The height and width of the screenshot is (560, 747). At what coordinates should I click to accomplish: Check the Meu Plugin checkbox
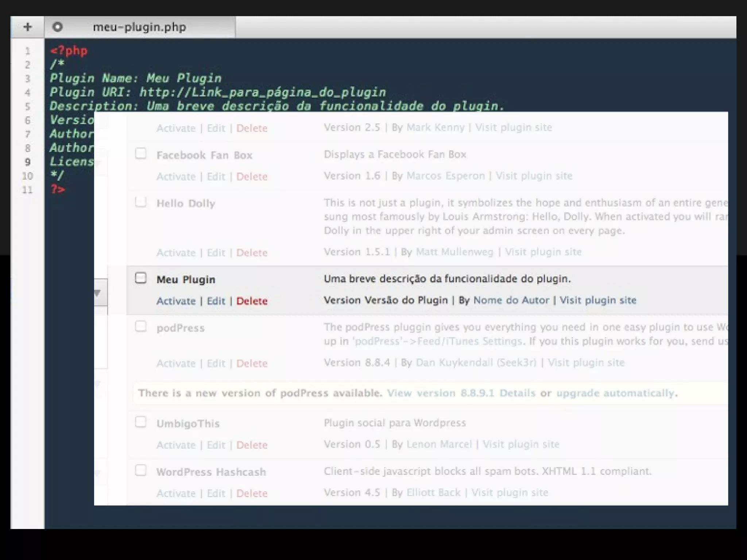point(141,278)
